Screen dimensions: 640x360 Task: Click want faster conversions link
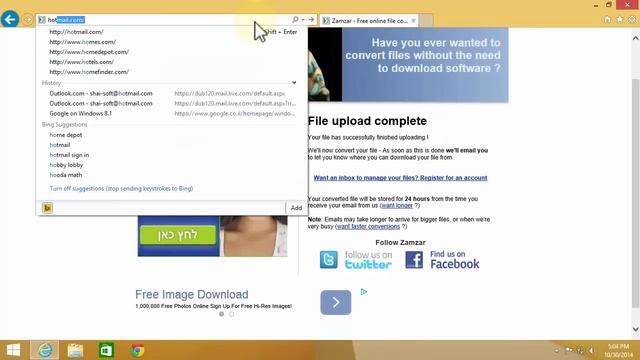point(368,227)
